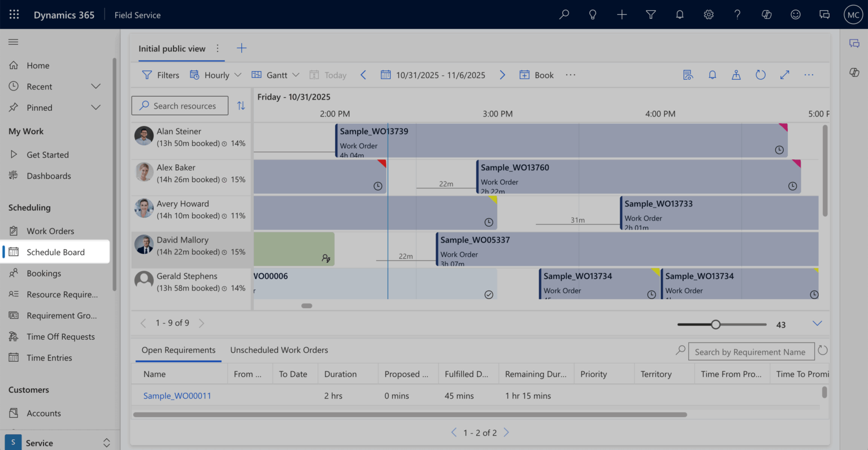Select the Initial public view tab

[172, 49]
